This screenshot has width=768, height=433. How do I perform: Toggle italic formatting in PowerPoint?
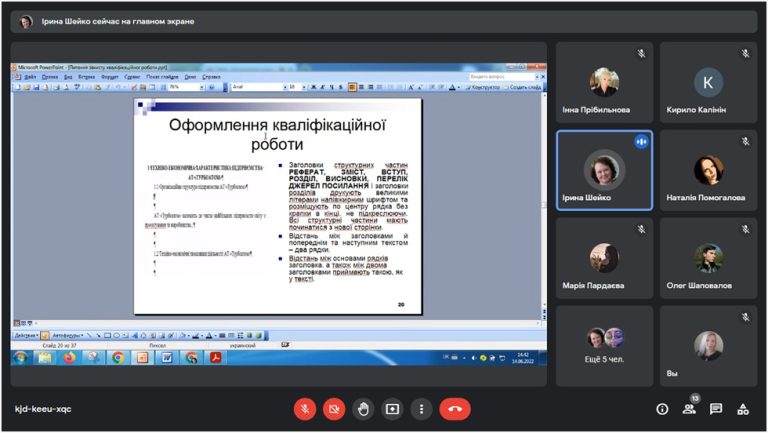pyautogui.click(x=322, y=87)
